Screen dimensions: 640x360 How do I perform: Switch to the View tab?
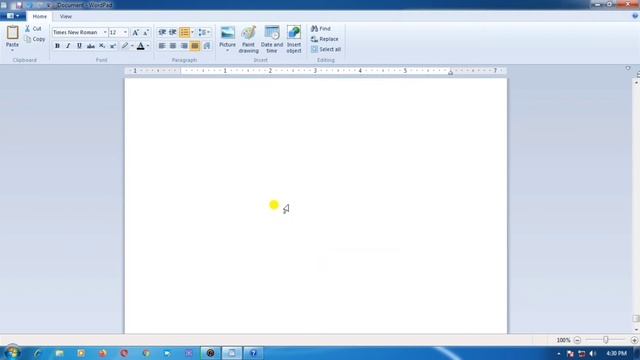click(66, 17)
